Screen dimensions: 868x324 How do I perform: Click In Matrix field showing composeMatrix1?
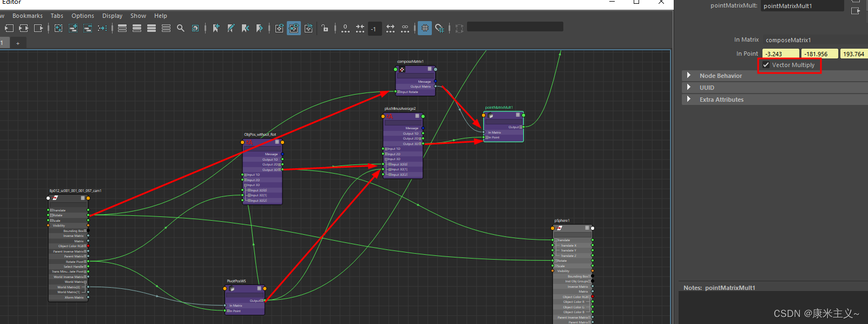point(814,40)
